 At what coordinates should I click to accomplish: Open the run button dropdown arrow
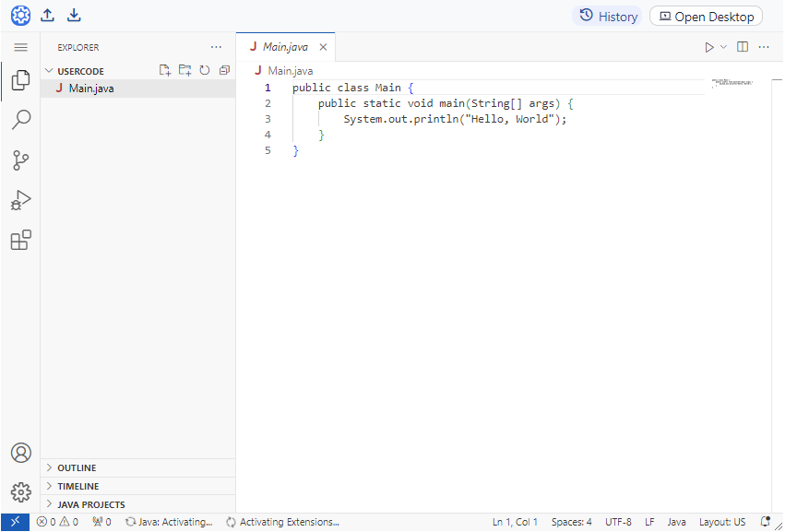(724, 47)
